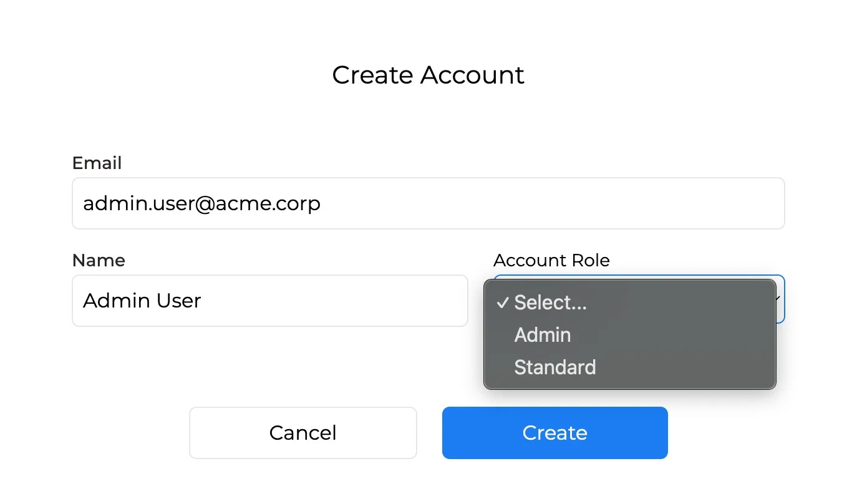
Task: Place cursor in the Admin User text
Action: tap(142, 301)
